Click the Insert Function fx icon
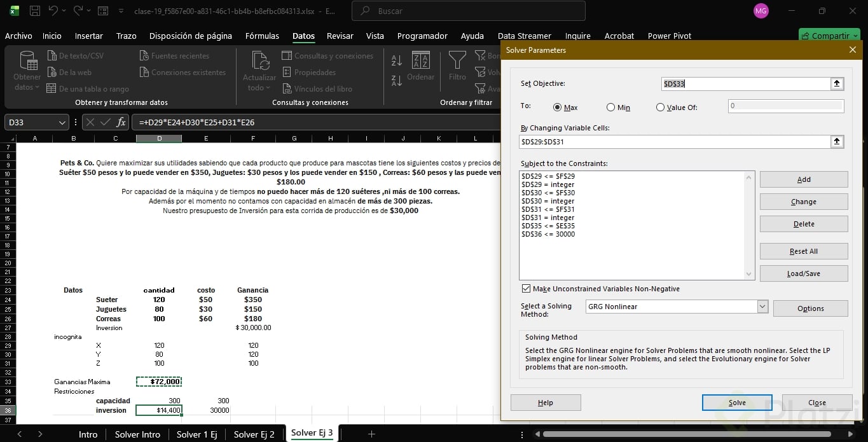 tap(121, 122)
